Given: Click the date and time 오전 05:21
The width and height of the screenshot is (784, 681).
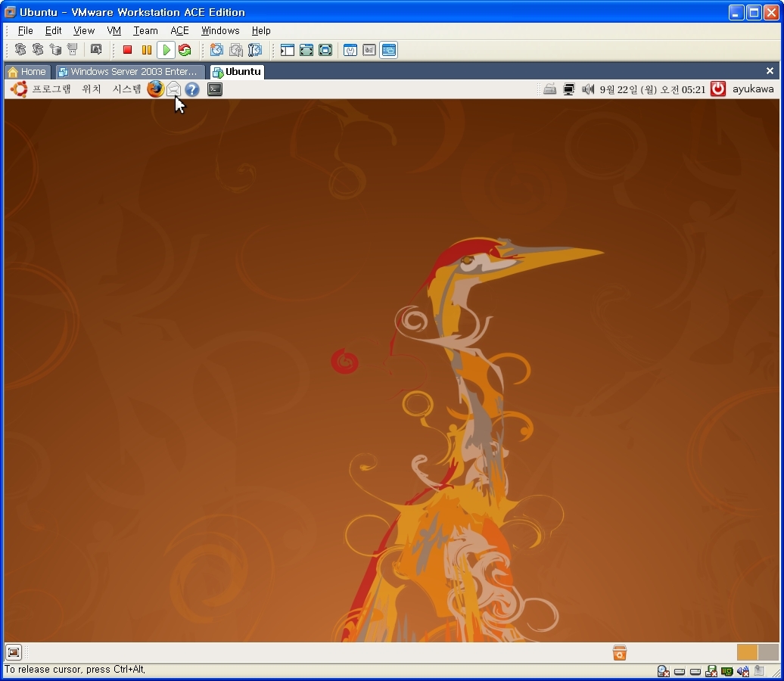Looking at the screenshot, I should (652, 89).
